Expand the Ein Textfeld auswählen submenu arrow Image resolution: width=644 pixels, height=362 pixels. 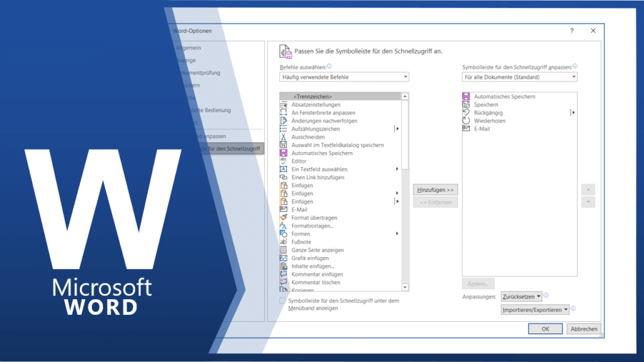pos(397,169)
